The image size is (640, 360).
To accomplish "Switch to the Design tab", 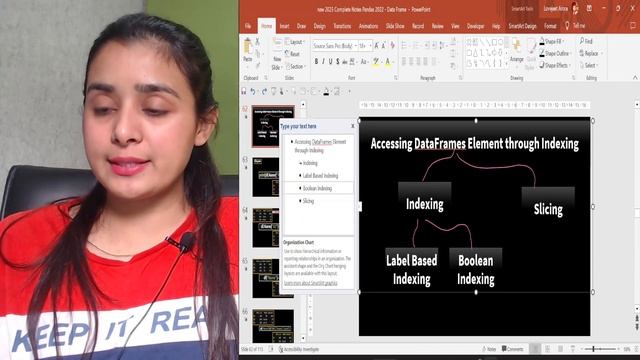I will 320,26.
